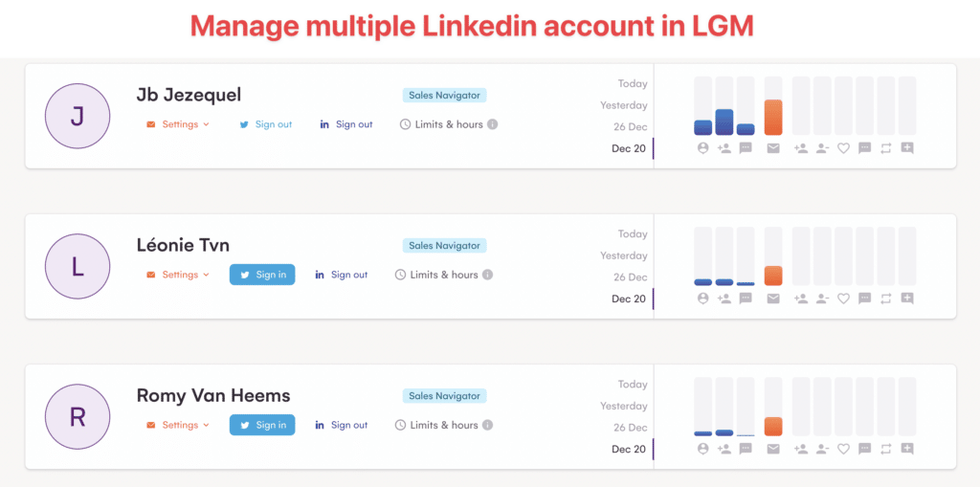The height and width of the screenshot is (487, 980).
Task: Click the J avatar circle
Action: point(78,117)
